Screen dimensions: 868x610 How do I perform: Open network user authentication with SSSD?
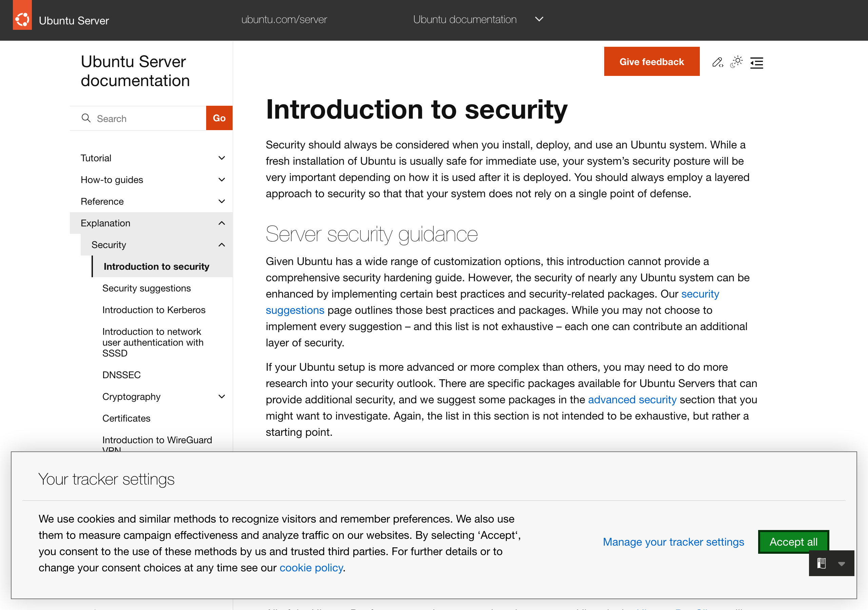point(153,342)
